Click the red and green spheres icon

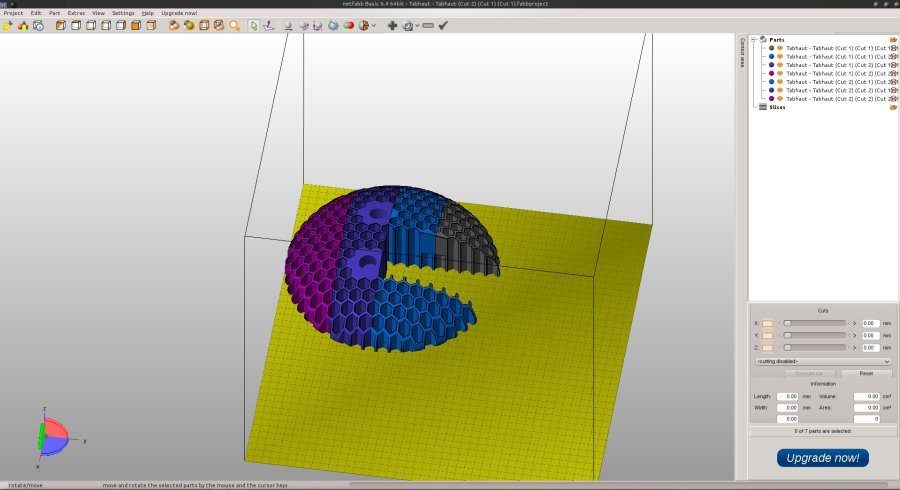[x=349, y=25]
